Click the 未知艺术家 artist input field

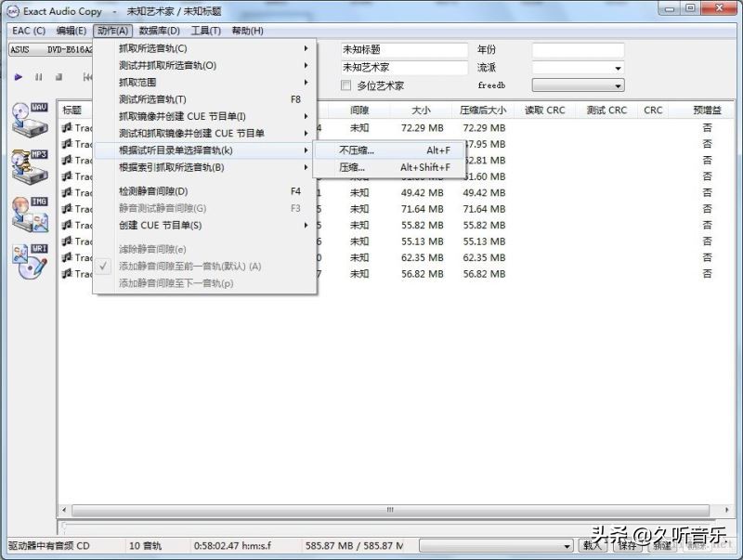point(404,68)
